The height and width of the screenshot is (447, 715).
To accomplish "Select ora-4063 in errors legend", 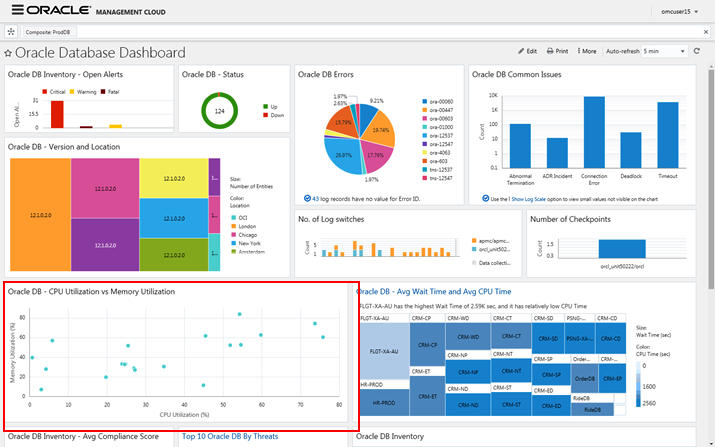I will pos(436,153).
